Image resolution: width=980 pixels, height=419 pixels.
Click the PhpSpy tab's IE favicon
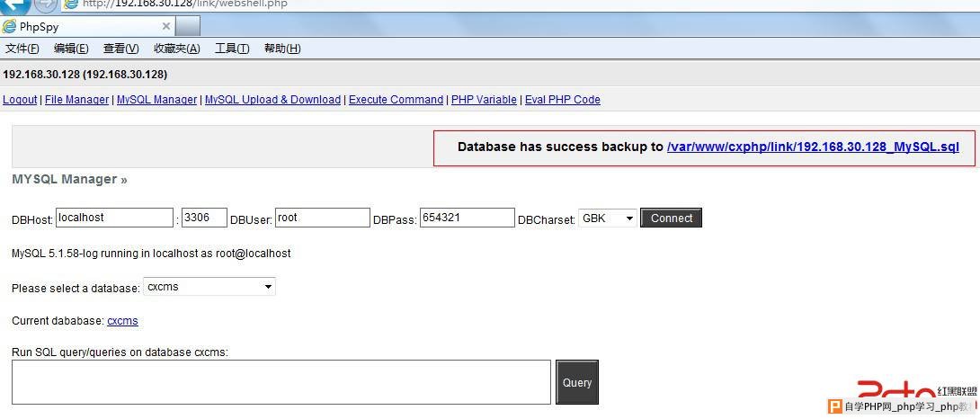[x=9, y=27]
